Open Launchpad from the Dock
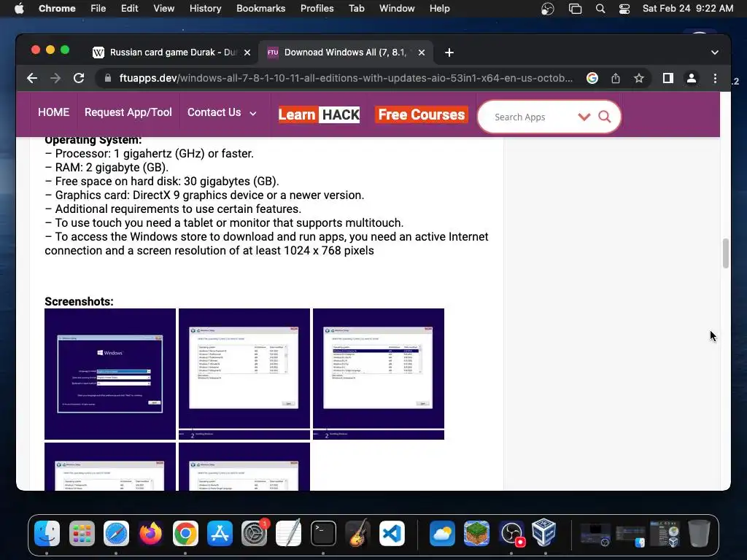The image size is (747, 560). [82, 533]
